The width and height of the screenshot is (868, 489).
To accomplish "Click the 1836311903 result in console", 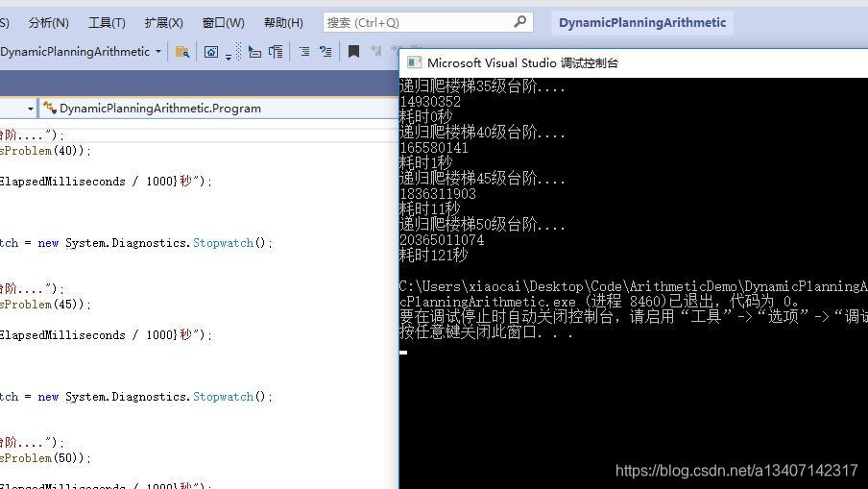I will pos(438,194).
